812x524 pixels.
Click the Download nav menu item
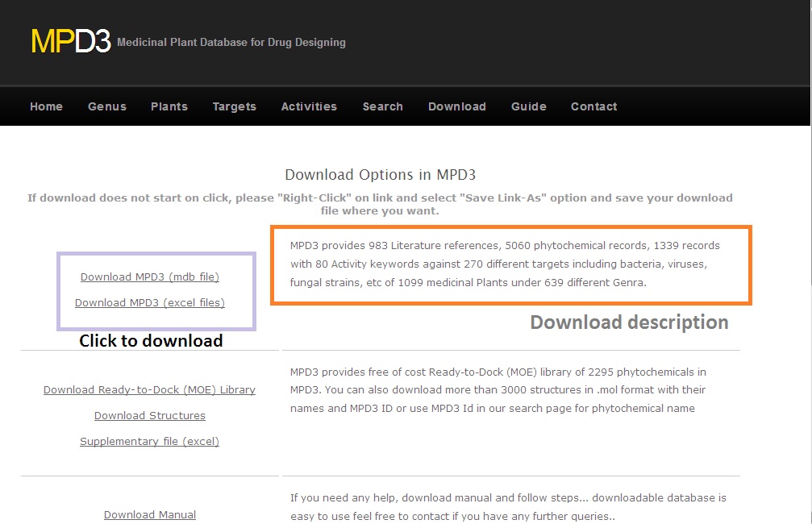(x=457, y=106)
